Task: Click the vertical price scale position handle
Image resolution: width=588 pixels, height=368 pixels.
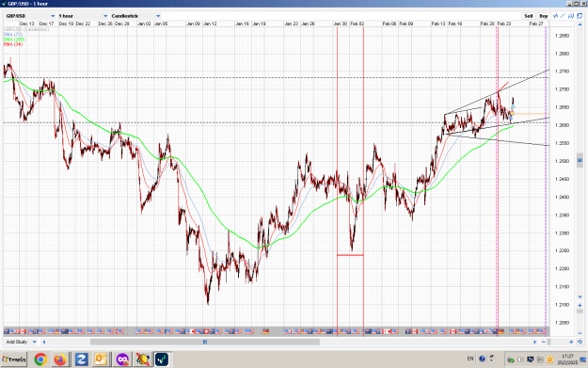Action: point(580,161)
